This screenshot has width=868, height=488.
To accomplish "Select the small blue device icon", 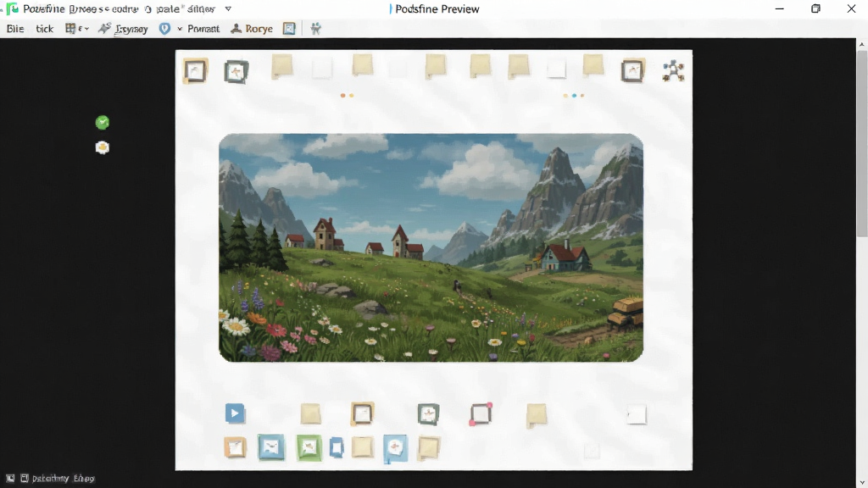I will (337, 447).
